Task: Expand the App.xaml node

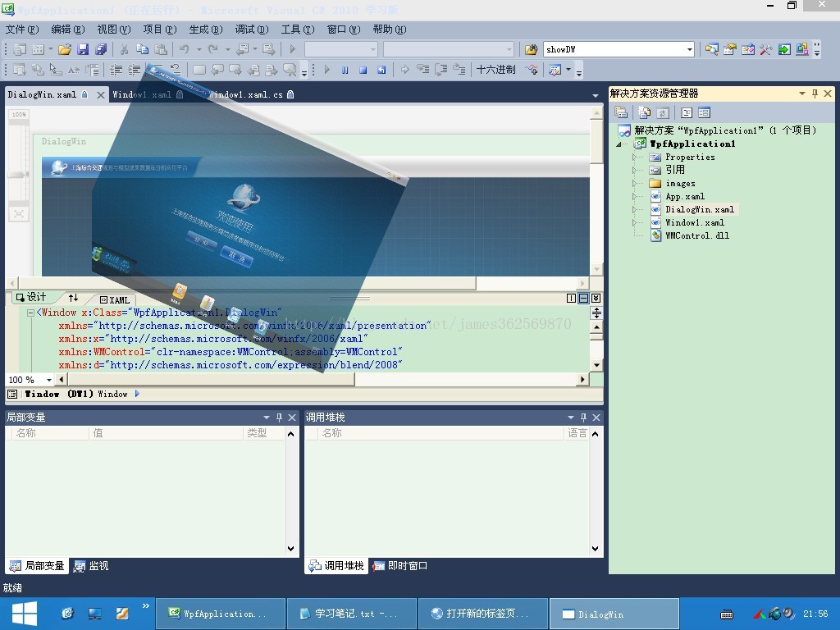Action: point(635,197)
